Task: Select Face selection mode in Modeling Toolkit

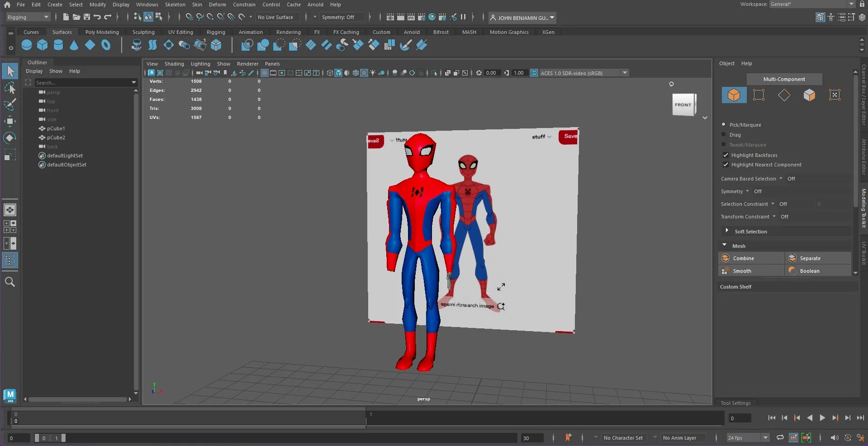Action: [x=809, y=95]
